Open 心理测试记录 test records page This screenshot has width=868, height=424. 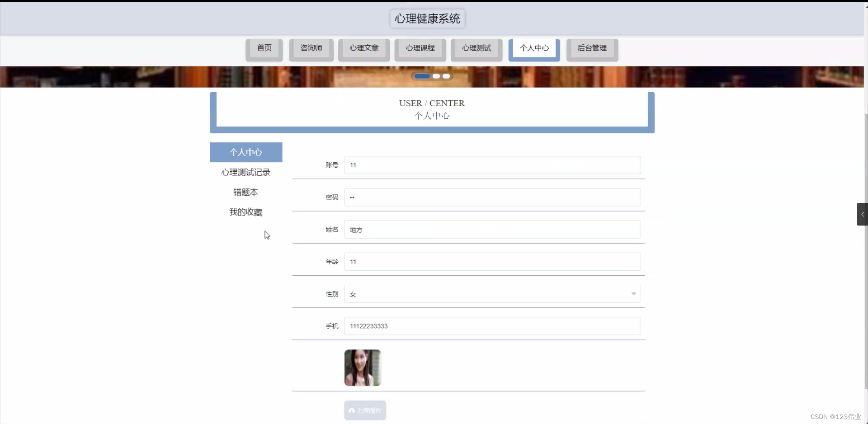coord(245,172)
